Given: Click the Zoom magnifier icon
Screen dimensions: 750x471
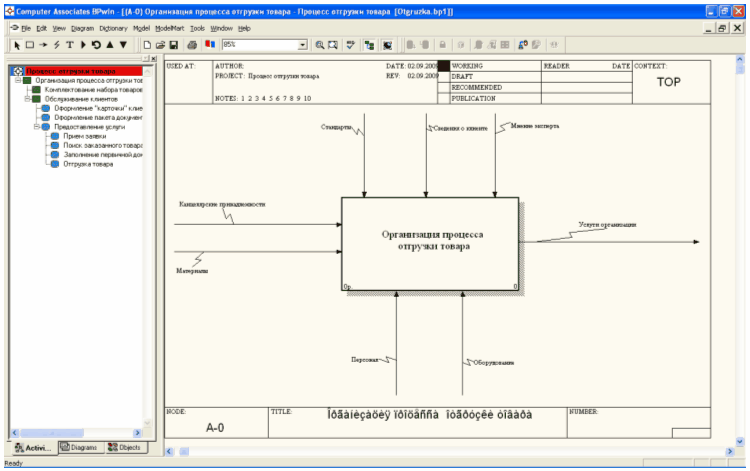Looking at the screenshot, I should pyautogui.click(x=320, y=45).
